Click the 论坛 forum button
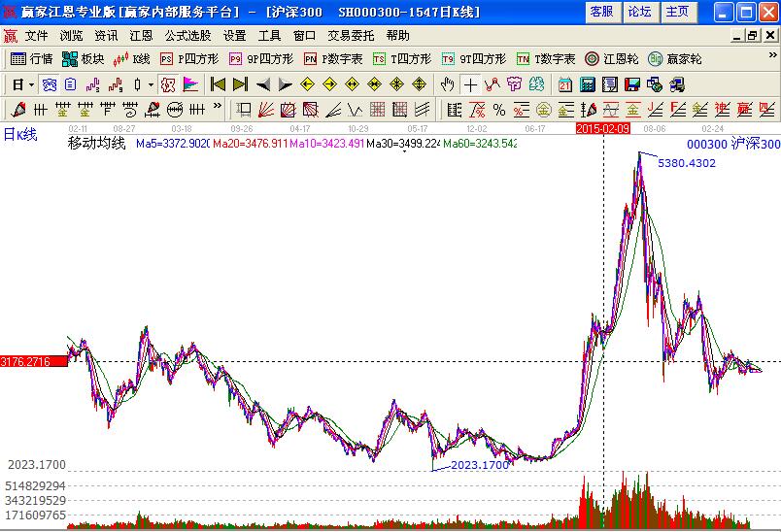This screenshot has height=532, width=781. tap(639, 12)
